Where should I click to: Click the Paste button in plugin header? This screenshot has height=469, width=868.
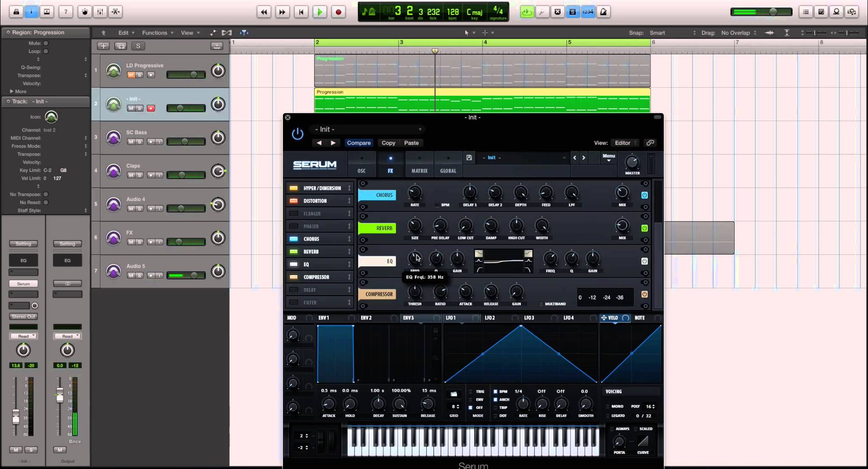point(411,143)
